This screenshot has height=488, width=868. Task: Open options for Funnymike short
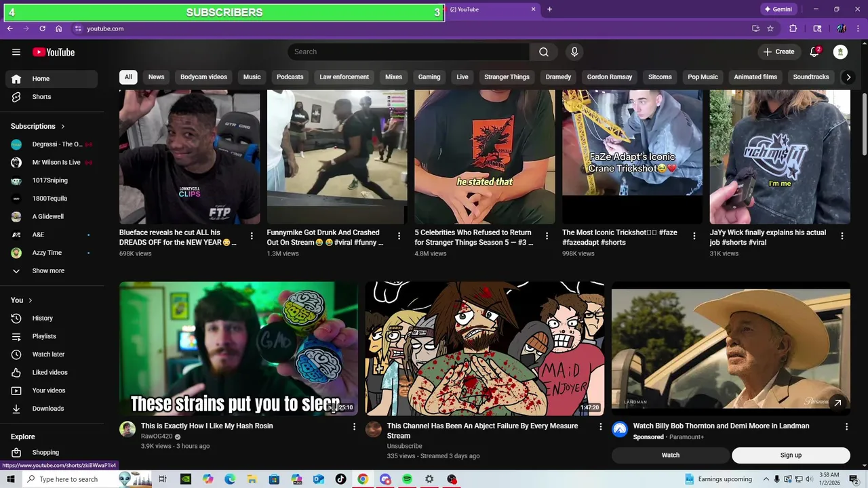[399, 236]
